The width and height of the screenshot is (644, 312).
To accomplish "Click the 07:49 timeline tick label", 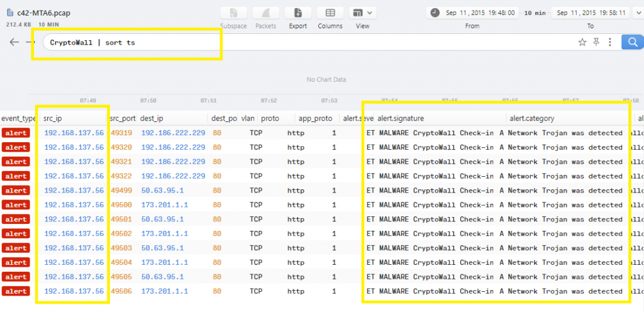I will point(87,100).
